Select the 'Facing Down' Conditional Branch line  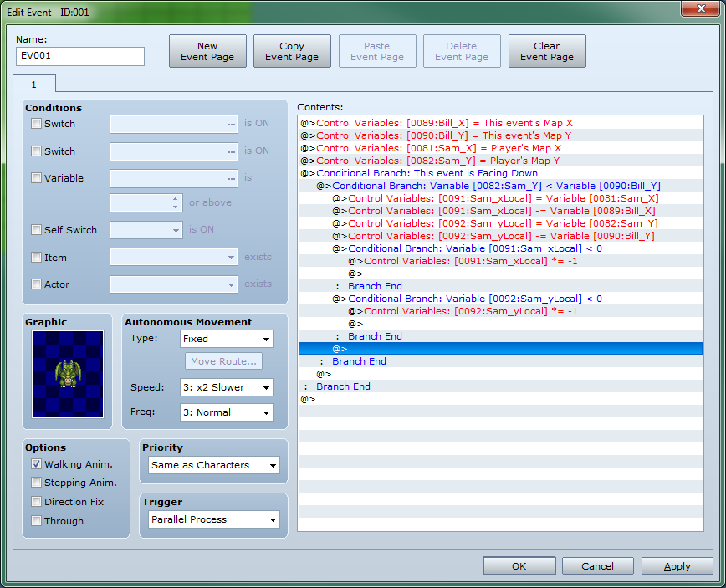pyautogui.click(x=427, y=173)
